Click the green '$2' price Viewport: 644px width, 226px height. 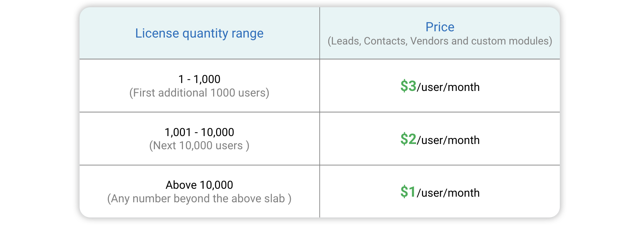pos(408,139)
